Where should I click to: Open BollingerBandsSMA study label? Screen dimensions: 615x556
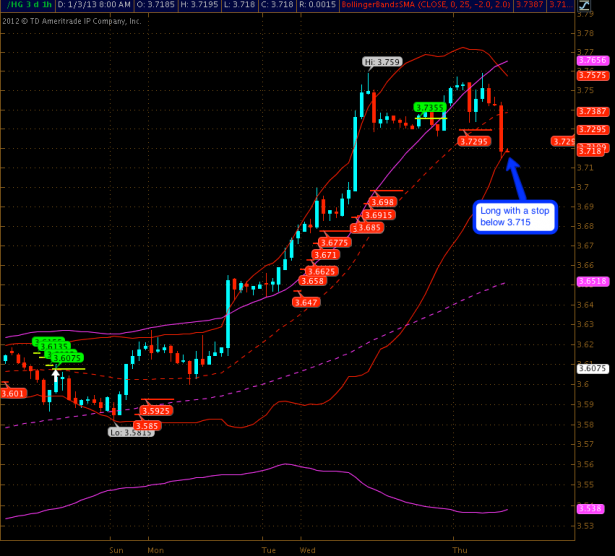point(426,5)
